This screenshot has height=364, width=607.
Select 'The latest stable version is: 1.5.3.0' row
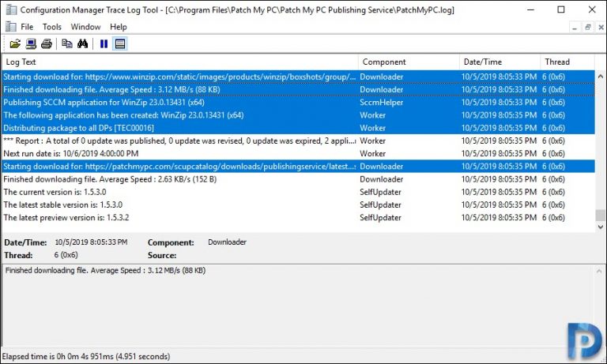[x=298, y=205]
